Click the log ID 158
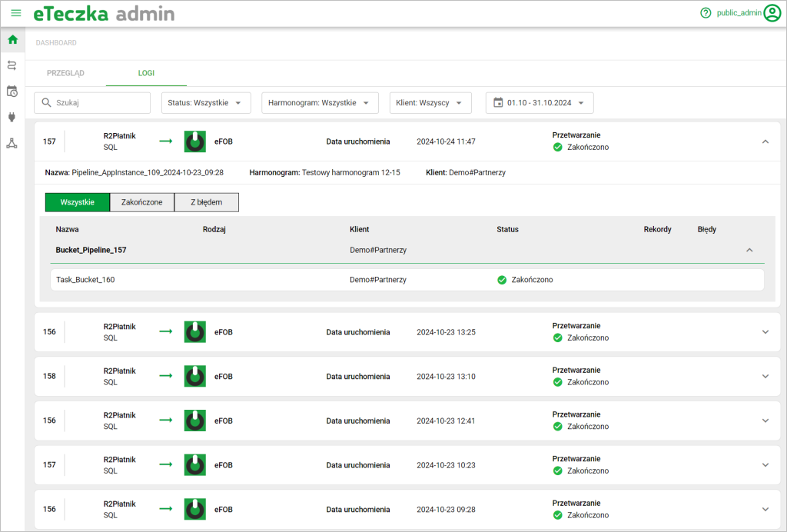 49,377
